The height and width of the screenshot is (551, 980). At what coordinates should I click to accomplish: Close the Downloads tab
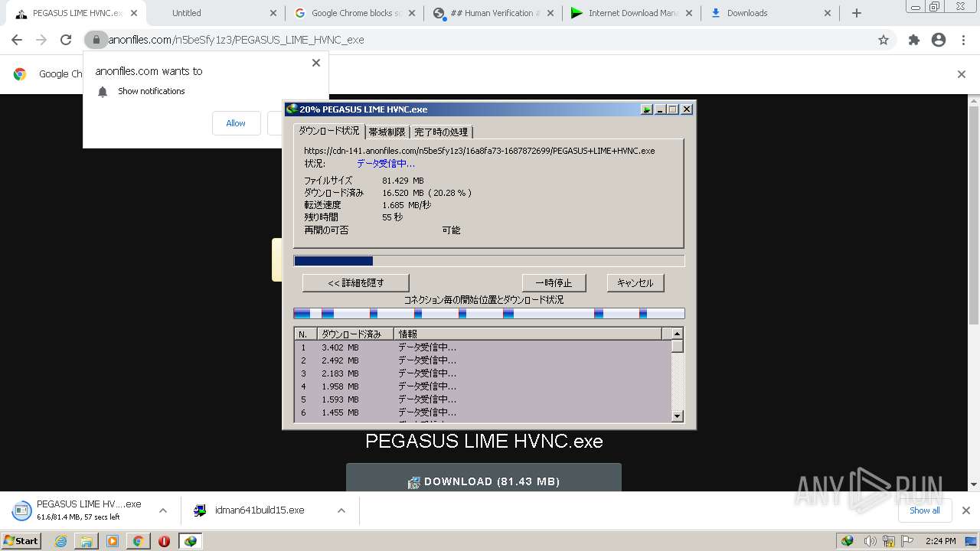pos(828,13)
